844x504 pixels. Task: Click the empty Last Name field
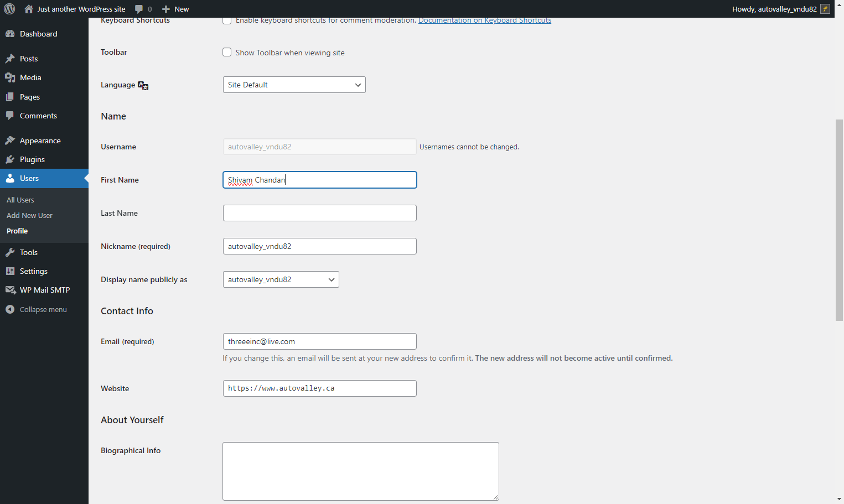click(320, 213)
